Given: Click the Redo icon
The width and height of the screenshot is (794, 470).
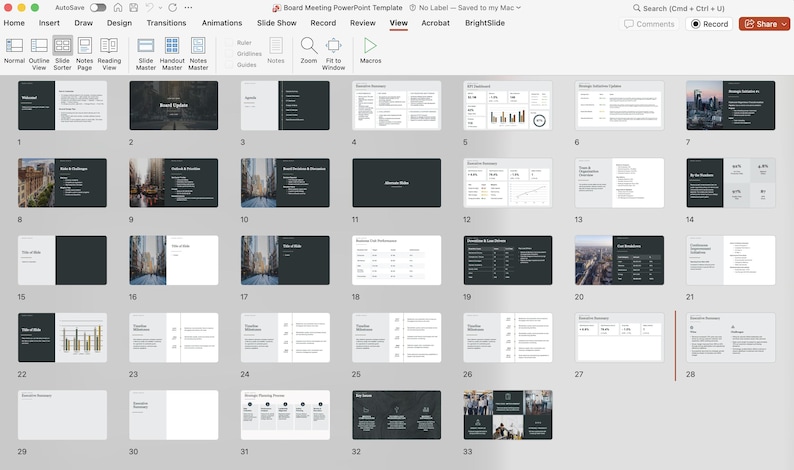Looking at the screenshot, I should point(173,8).
